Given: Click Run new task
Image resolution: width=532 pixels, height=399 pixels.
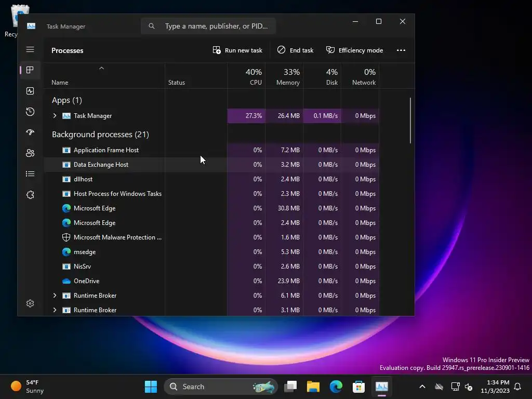Looking at the screenshot, I should 237,50.
